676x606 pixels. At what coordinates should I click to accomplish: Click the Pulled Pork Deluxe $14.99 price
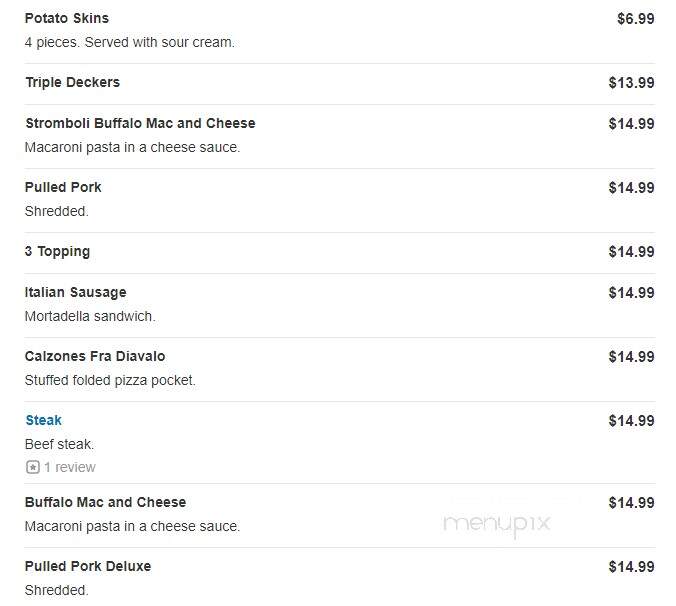tap(631, 566)
